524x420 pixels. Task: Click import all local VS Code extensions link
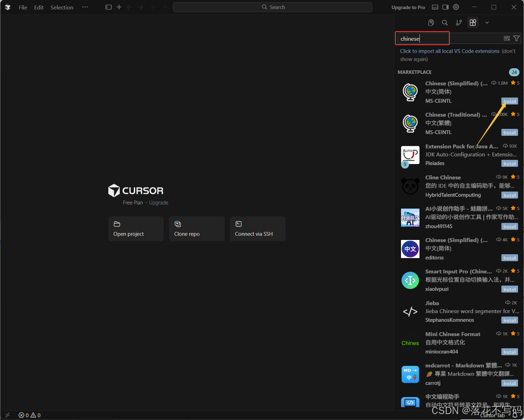click(450, 51)
